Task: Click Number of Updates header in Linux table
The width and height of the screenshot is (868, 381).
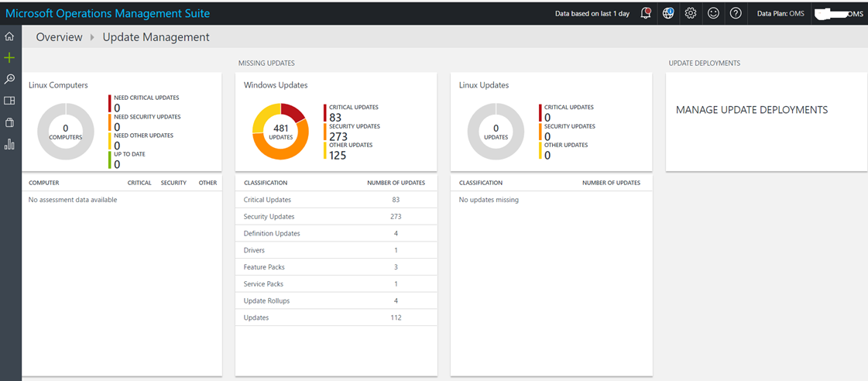Action: click(611, 183)
